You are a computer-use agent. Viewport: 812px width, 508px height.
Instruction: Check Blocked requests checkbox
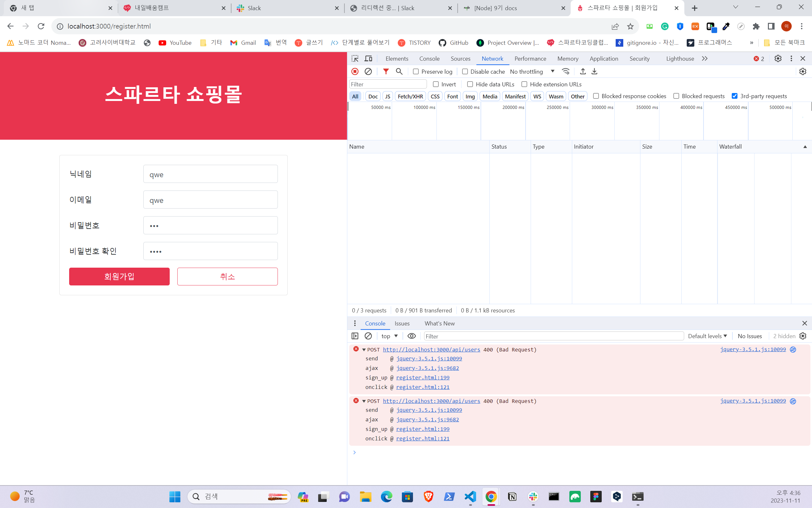tap(676, 96)
